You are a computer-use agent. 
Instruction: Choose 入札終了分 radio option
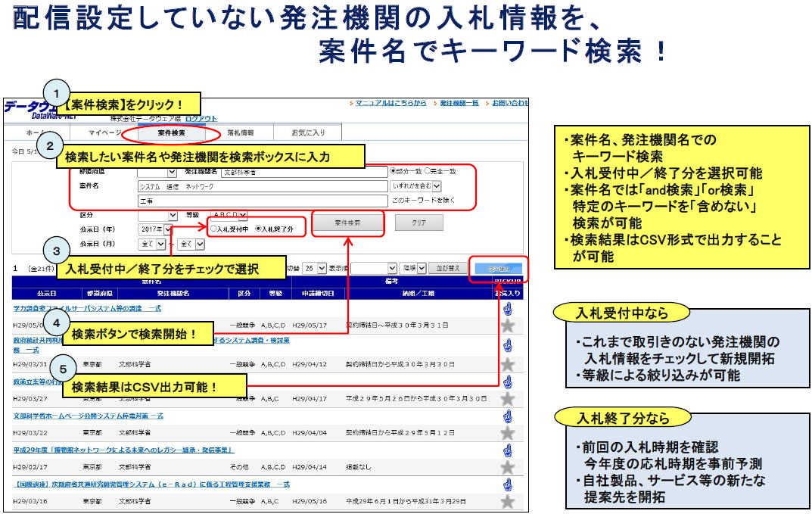point(258,229)
